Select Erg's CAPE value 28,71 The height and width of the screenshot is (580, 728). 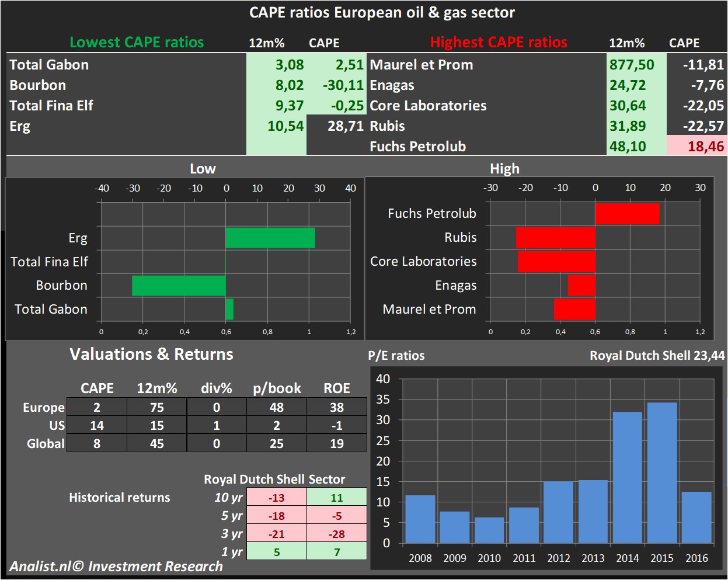[345, 126]
